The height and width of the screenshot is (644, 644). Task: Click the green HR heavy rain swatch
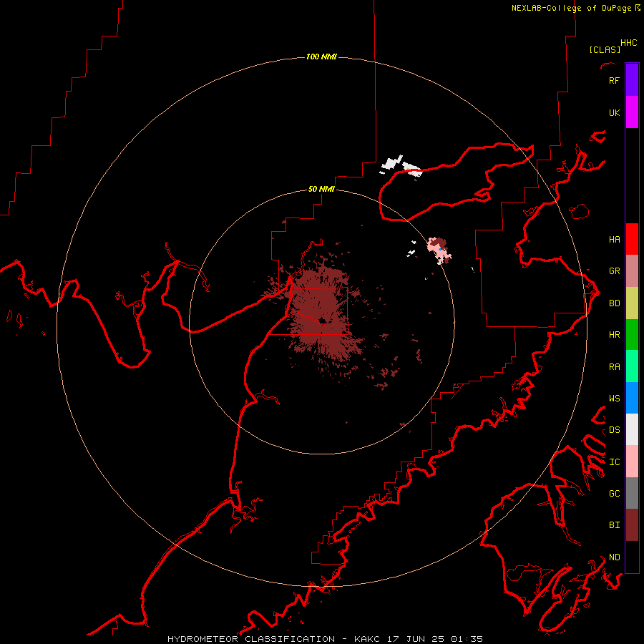click(x=632, y=334)
